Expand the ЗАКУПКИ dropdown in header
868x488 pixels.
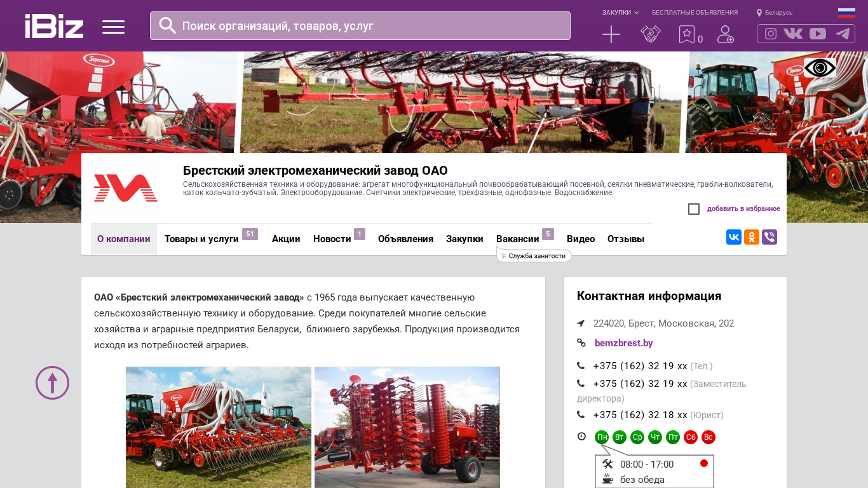point(620,13)
